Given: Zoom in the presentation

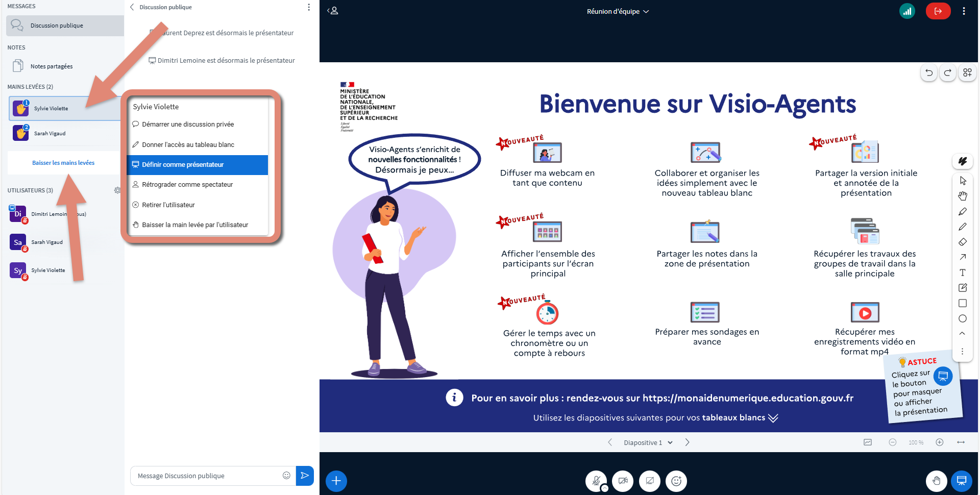Looking at the screenshot, I should [x=940, y=442].
